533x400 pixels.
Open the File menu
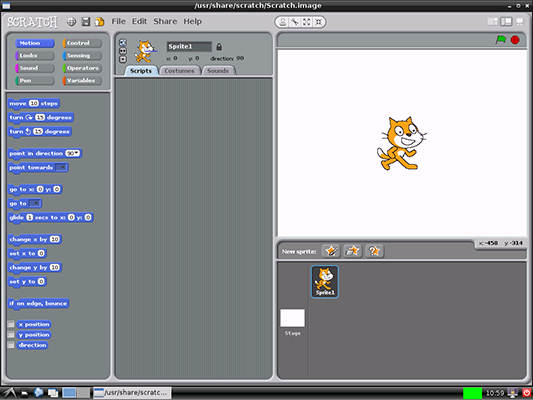[119, 21]
